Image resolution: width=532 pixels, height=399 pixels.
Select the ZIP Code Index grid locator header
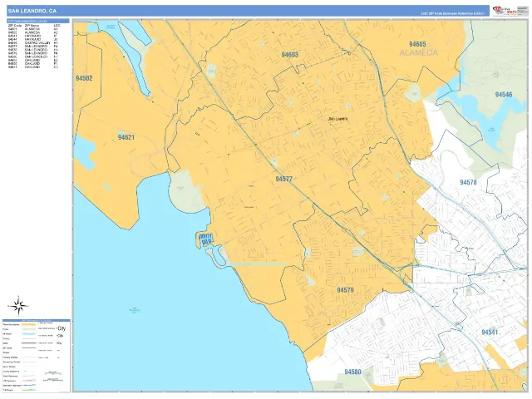tap(38, 21)
